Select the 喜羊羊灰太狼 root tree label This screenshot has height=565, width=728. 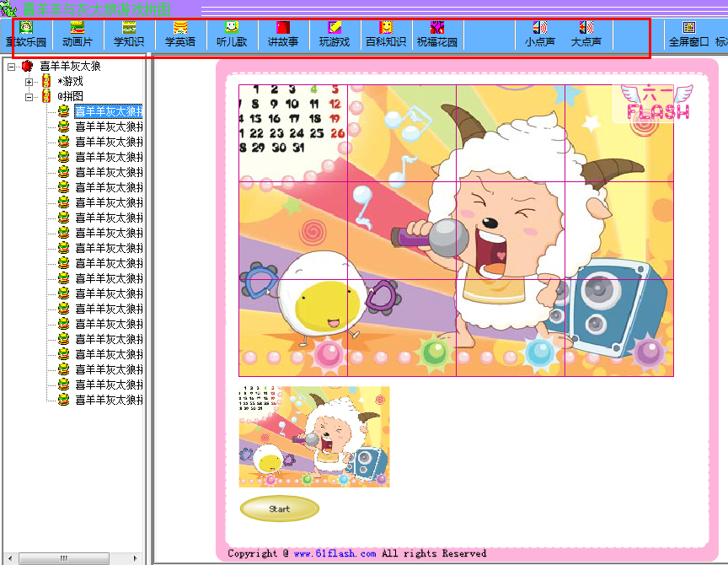pos(70,66)
